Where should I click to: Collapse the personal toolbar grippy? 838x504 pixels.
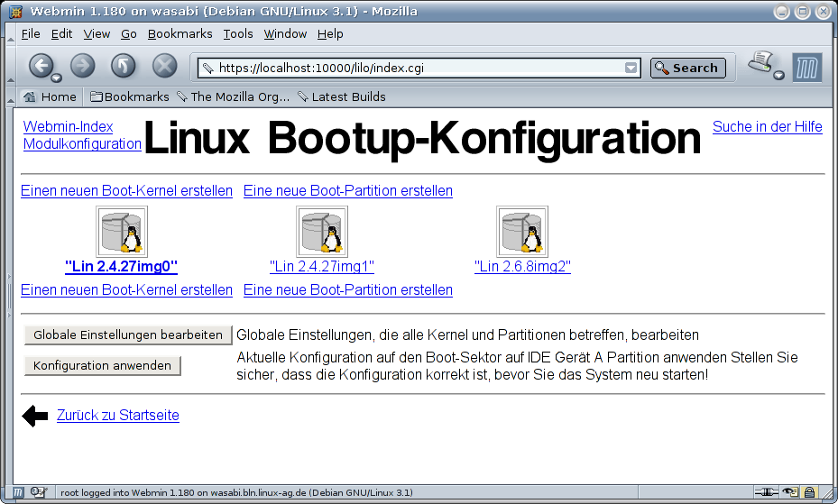[x=10, y=96]
